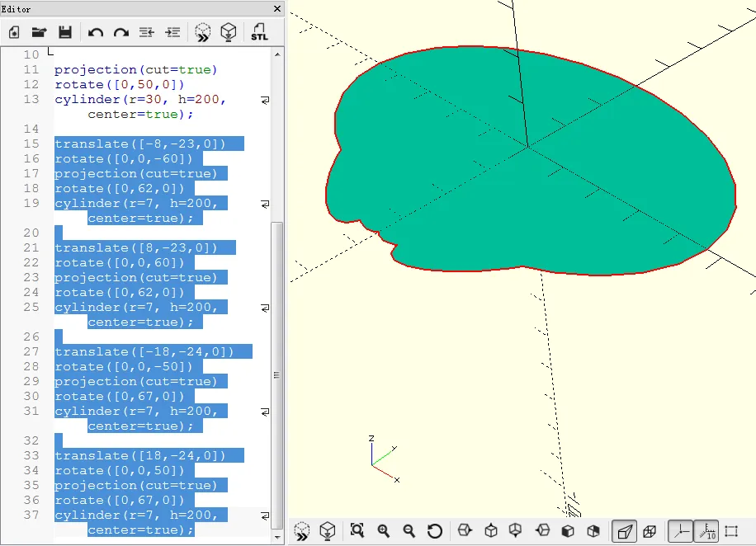Export the model as STL
Screen dimensions: 756x546
[x=259, y=32]
